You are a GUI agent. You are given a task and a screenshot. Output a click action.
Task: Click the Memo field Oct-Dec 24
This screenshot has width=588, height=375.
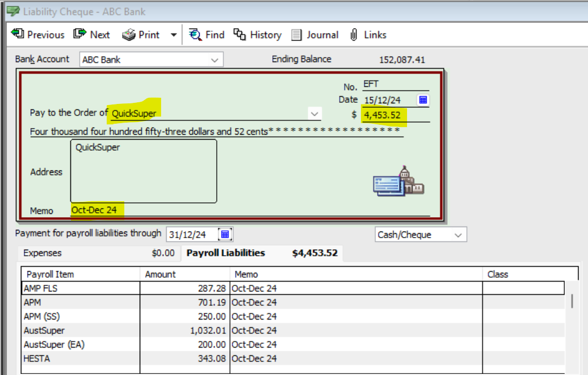coord(250,210)
